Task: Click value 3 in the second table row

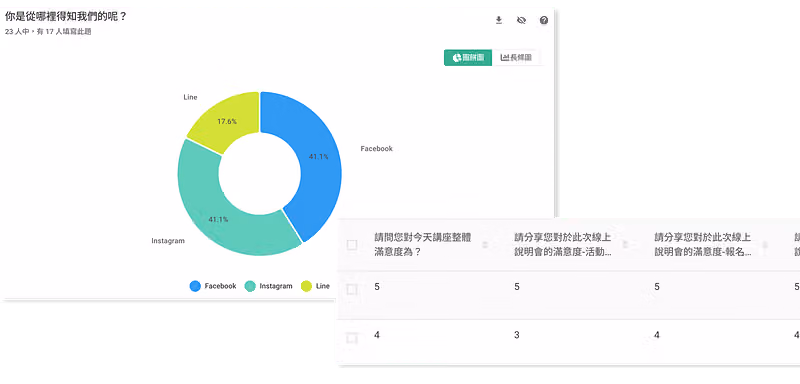Action: 517,335
